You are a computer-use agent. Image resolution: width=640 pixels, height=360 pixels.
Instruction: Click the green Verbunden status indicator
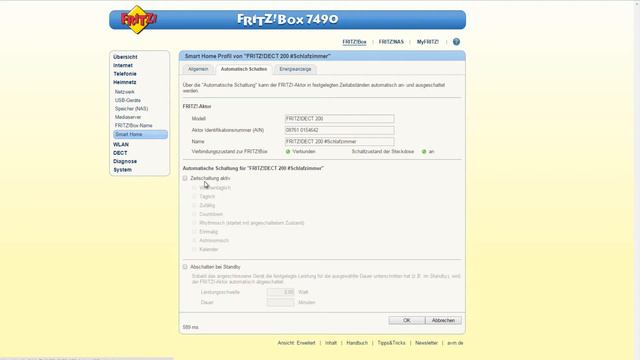288,152
